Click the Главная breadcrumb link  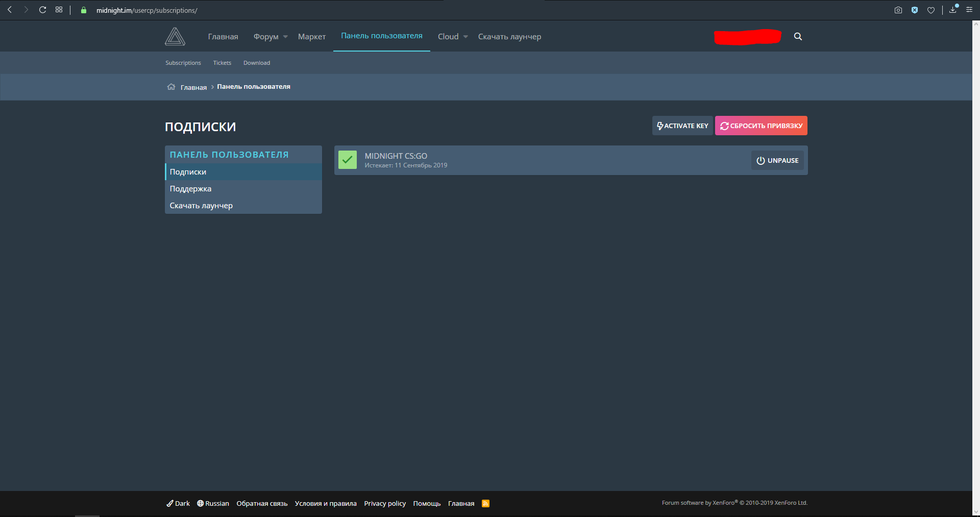click(x=193, y=87)
